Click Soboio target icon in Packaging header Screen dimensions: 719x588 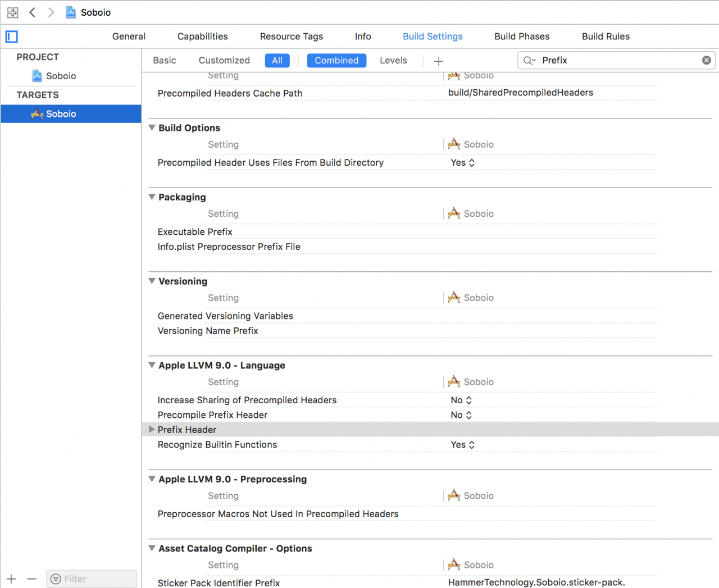click(x=454, y=213)
